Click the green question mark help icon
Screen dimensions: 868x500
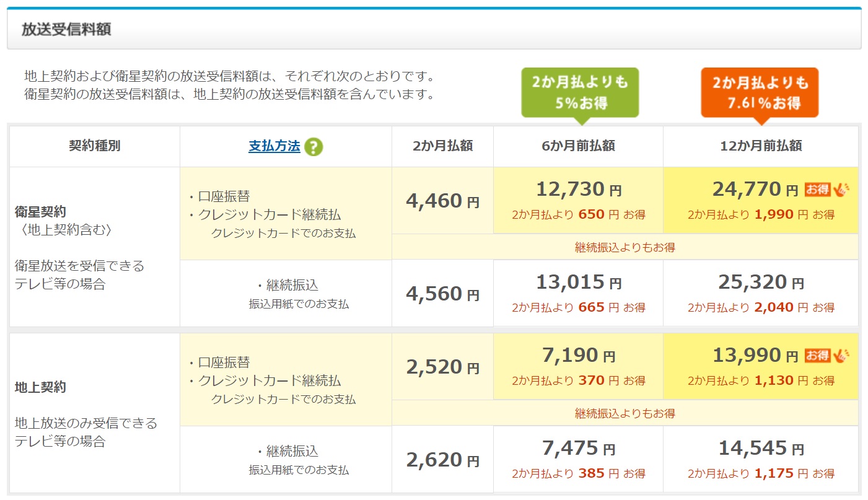(313, 147)
